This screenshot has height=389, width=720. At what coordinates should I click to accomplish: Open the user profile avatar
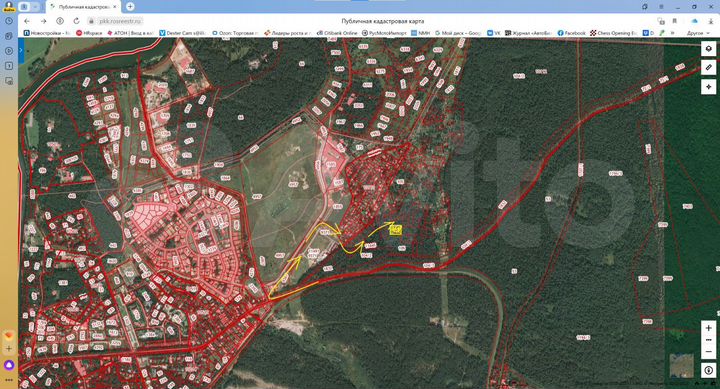coord(8,6)
